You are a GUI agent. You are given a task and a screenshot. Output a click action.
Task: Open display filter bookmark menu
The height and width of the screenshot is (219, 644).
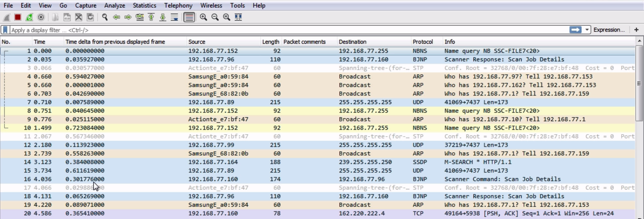coord(5,30)
